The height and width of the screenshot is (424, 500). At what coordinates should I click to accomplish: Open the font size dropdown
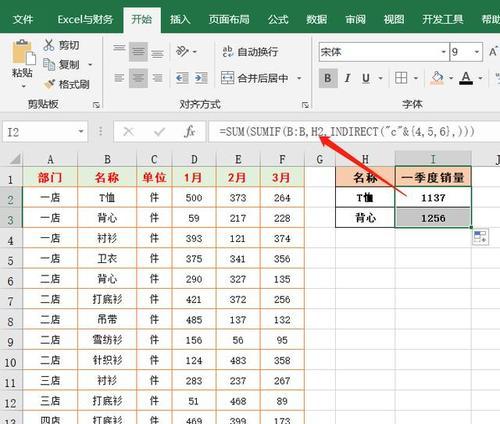pos(477,52)
